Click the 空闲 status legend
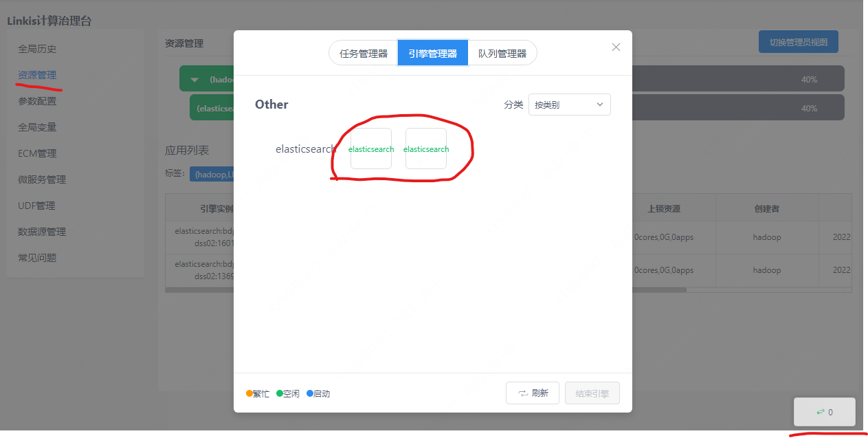 [288, 394]
